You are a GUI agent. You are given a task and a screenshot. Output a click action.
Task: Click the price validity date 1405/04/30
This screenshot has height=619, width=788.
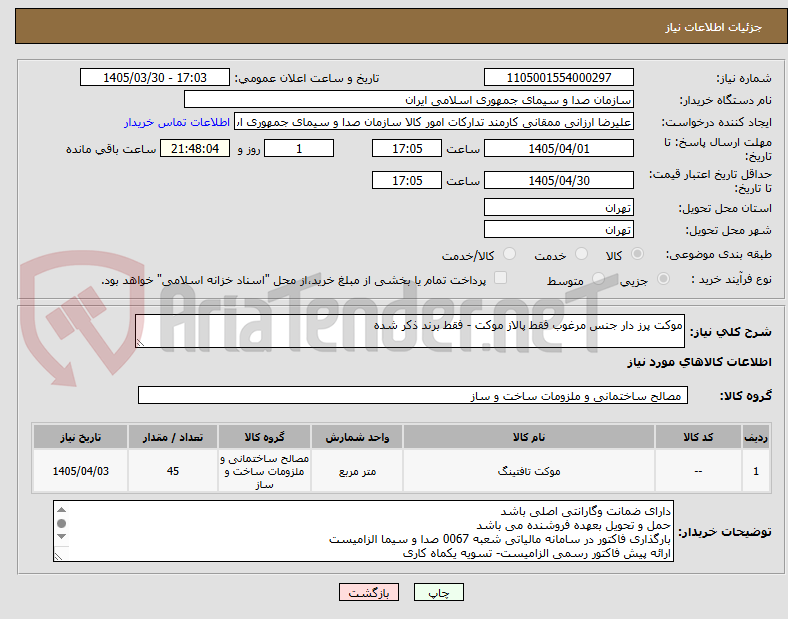click(x=558, y=180)
